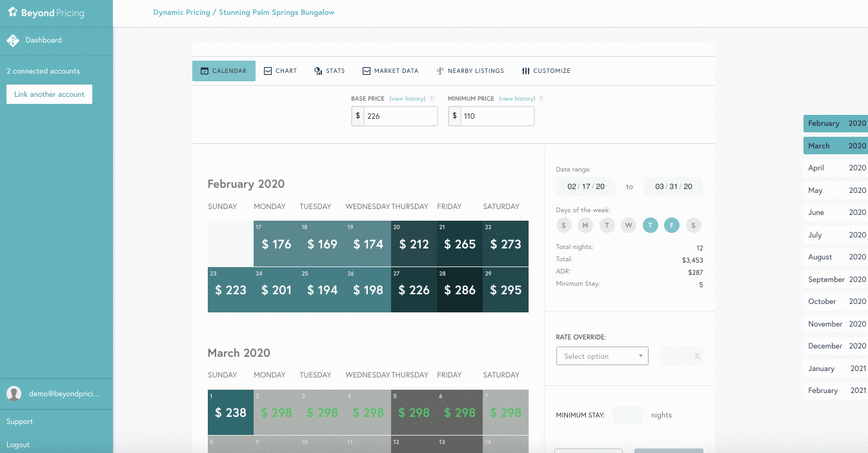Jump to December 2020 in month list
This screenshot has width=868, height=453.
click(836, 346)
